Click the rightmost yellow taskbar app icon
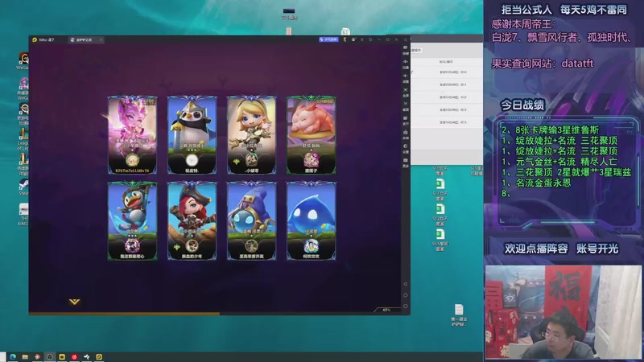This screenshot has height=362, width=644. (x=99, y=356)
